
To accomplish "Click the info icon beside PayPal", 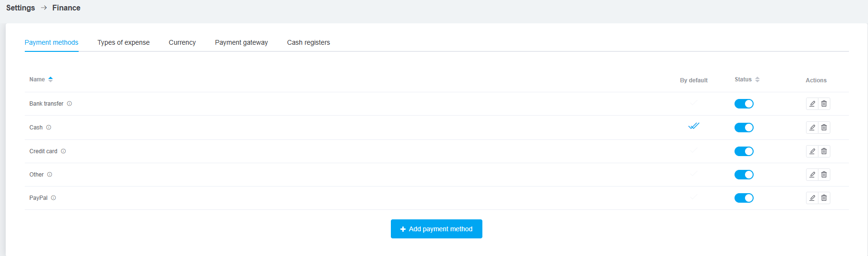I will point(53,198).
